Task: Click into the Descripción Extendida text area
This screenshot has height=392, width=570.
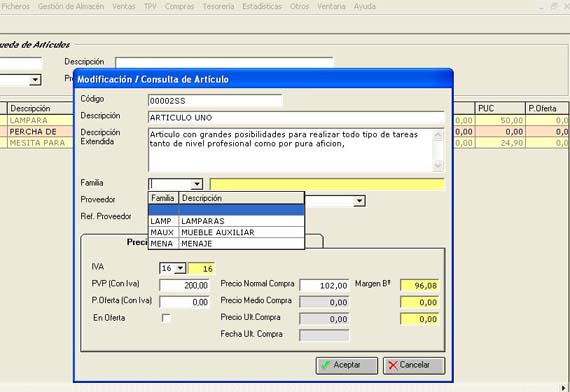Action: (x=290, y=150)
